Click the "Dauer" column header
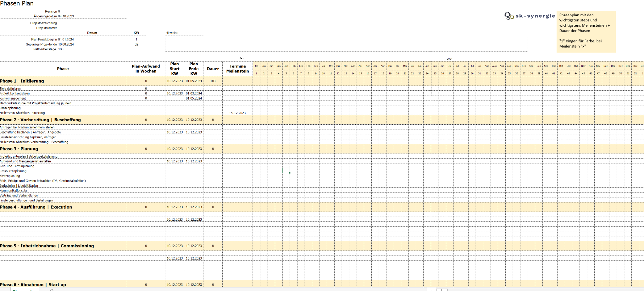This screenshot has height=291, width=644. pyautogui.click(x=213, y=69)
